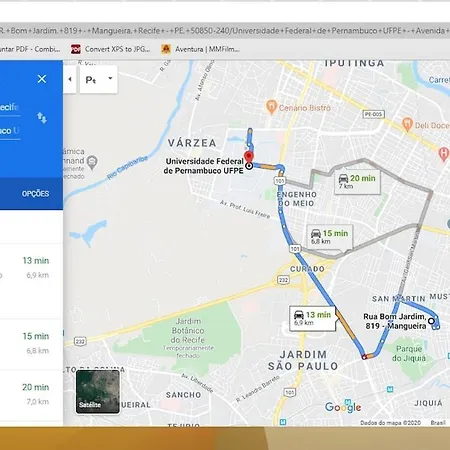Select the 15 min 6,8 km route option
The height and width of the screenshot is (450, 450).
[x=31, y=343]
